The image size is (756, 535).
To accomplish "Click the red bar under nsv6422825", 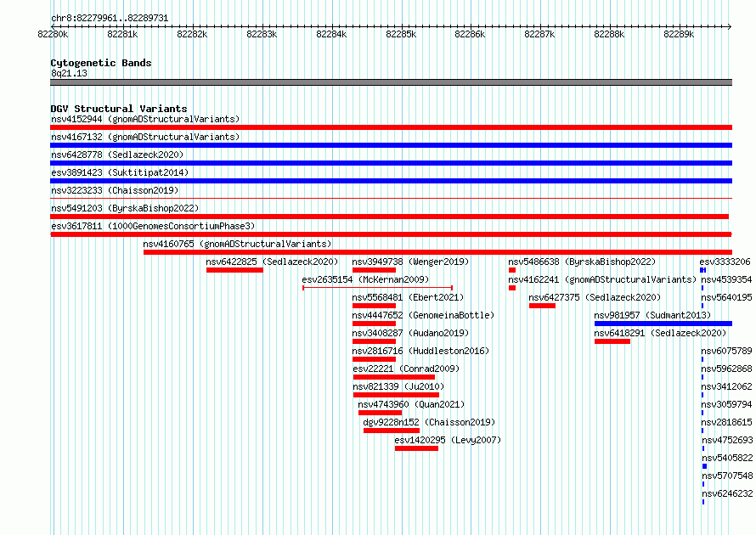I will coord(234,270).
